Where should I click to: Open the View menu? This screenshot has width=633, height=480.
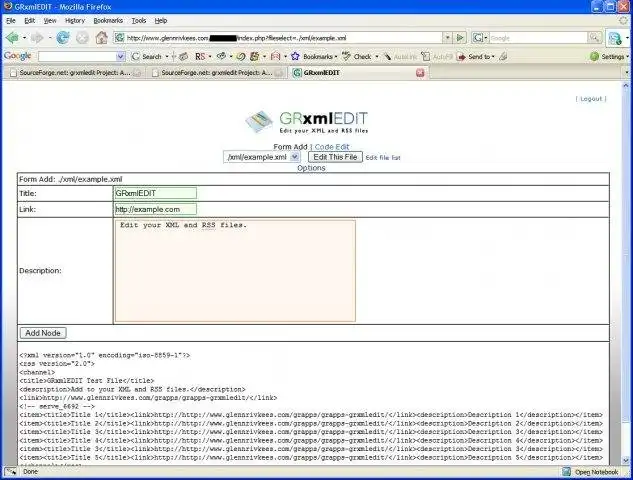pyautogui.click(x=50, y=21)
